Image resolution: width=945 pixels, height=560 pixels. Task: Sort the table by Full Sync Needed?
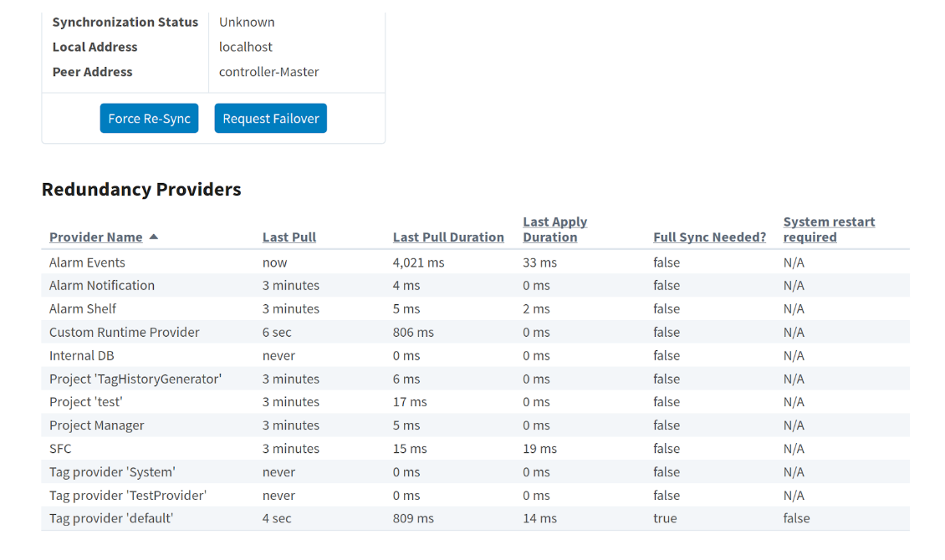pyautogui.click(x=709, y=237)
